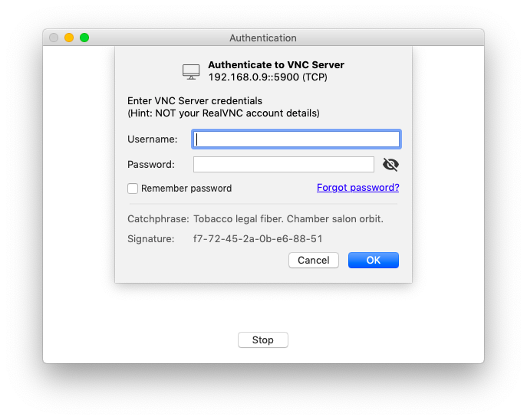Click the catchphrase text "Tobacco legal fiber"
Viewport: 527px width, 420px height.
pyautogui.click(x=239, y=219)
